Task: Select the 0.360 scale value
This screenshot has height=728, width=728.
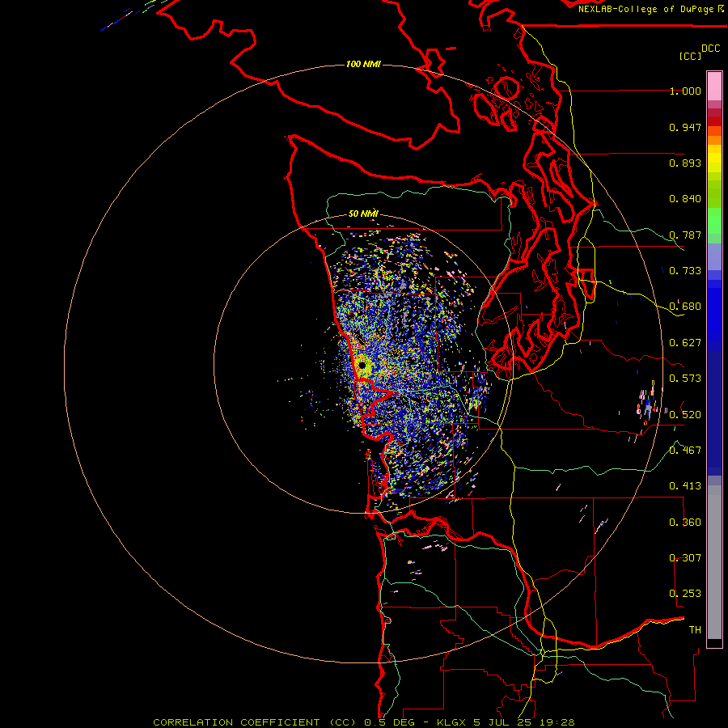Action: [x=685, y=523]
